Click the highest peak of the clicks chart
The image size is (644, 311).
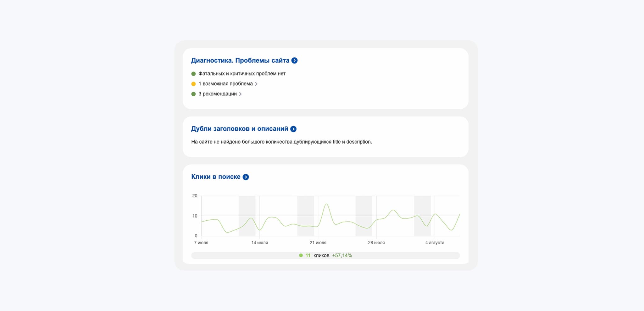(326, 204)
